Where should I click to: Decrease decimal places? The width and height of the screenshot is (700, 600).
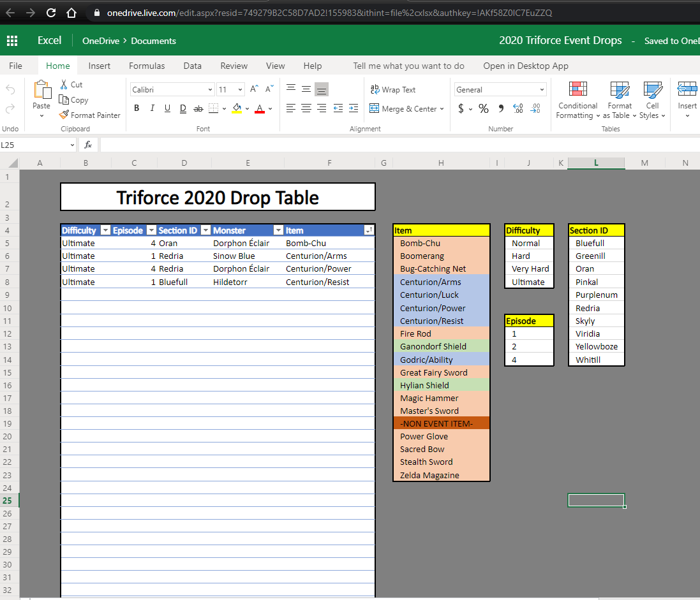(x=535, y=108)
